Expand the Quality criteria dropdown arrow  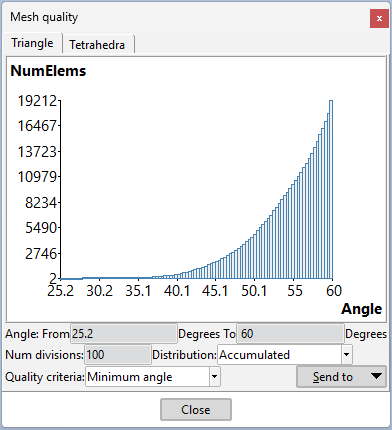click(215, 377)
